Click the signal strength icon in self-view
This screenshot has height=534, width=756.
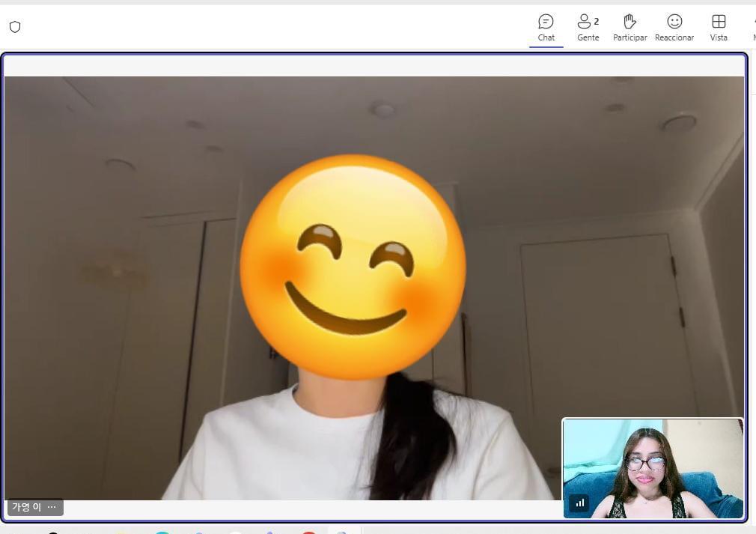tap(579, 503)
